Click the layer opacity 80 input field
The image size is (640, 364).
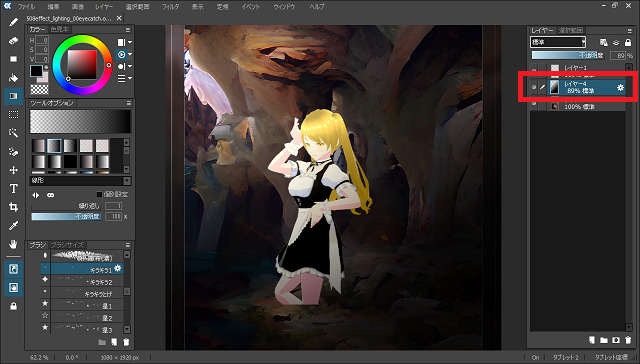coord(618,55)
